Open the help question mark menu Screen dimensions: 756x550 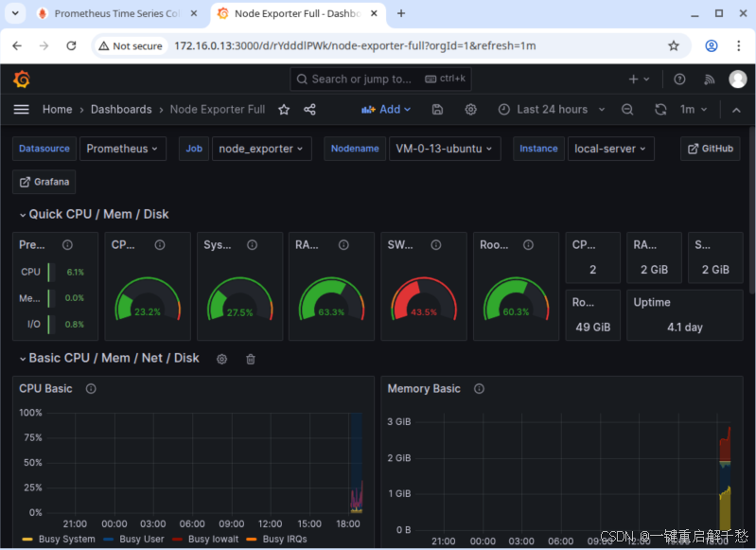pyautogui.click(x=679, y=80)
